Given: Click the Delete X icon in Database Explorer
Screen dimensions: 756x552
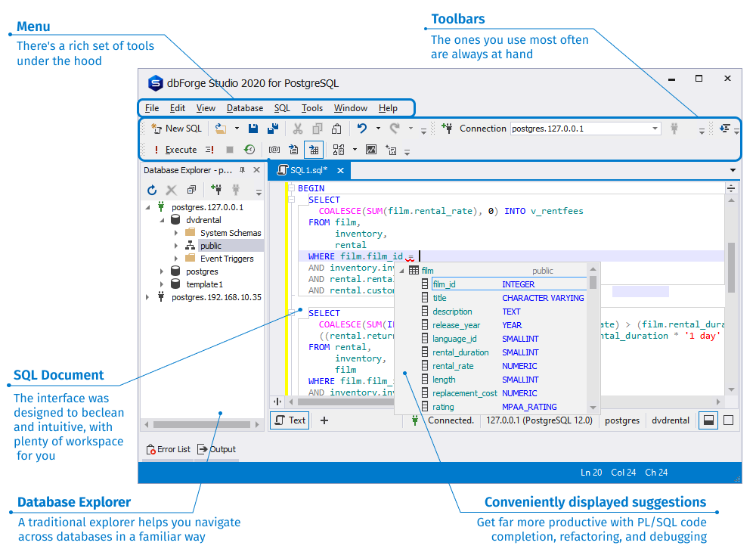Looking at the screenshot, I should [172, 191].
